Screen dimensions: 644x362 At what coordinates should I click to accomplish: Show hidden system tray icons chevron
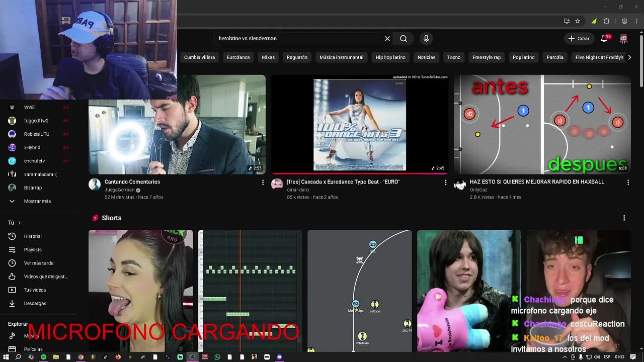(565, 357)
